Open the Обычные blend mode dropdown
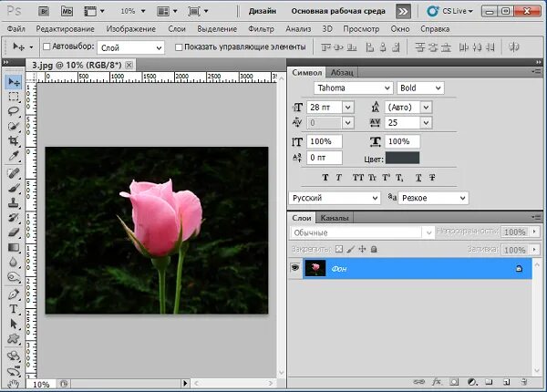The width and height of the screenshot is (547, 392). pos(362,232)
